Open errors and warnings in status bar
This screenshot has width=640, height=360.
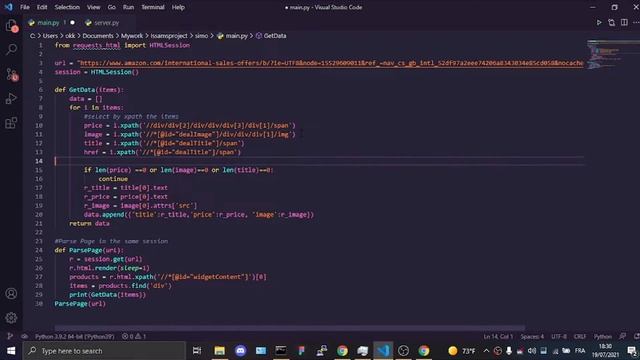click(x=134, y=336)
